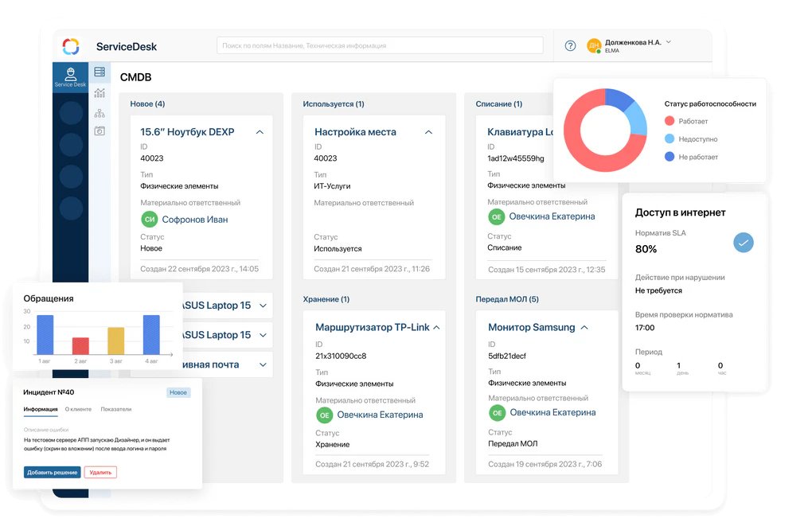The height and width of the screenshot is (522, 812).
Task: Click the «Передал МОЛ (5)» column header
Action: click(507, 299)
